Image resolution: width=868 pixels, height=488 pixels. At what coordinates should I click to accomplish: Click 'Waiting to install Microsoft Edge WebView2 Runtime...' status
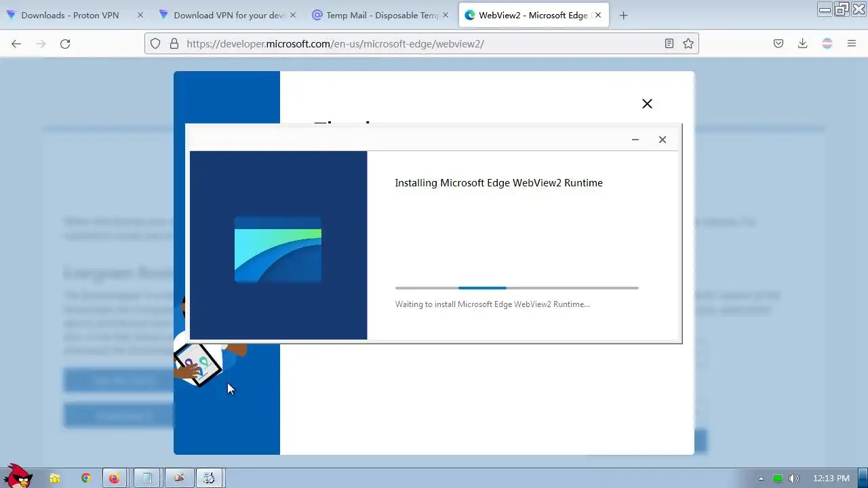pos(492,304)
